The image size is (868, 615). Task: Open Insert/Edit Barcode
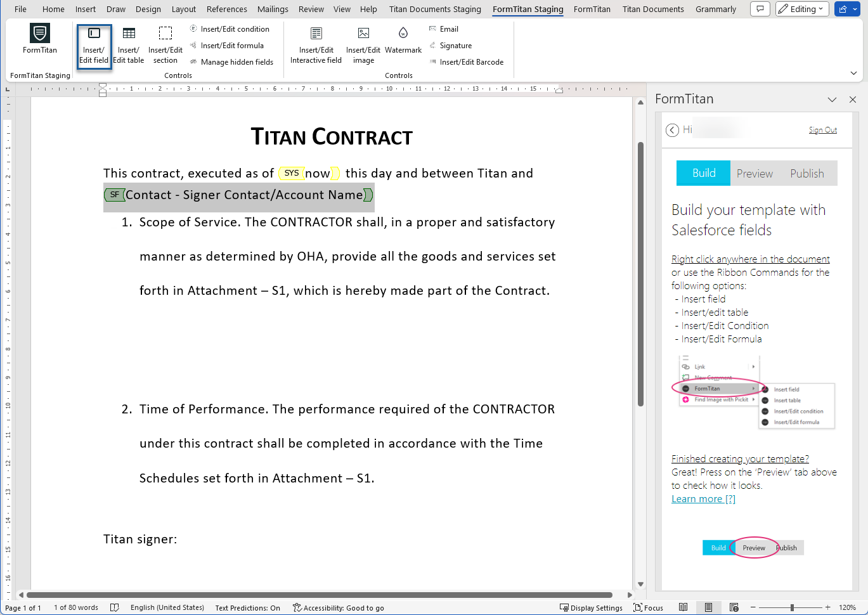pos(466,62)
